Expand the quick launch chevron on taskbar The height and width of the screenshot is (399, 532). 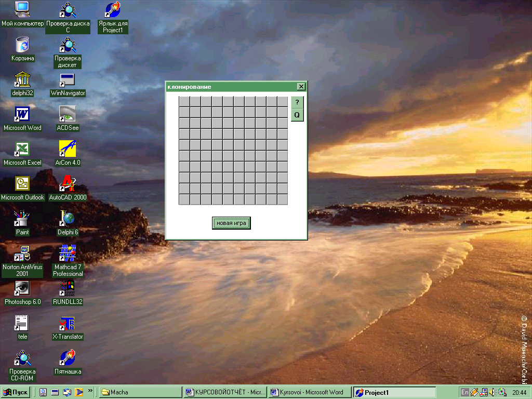point(90,391)
